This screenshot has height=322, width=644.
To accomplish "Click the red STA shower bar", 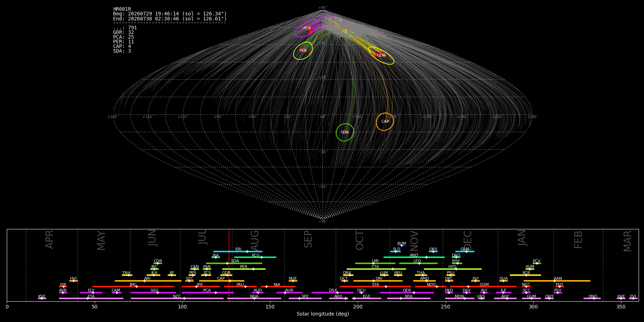I will pos(375,287).
